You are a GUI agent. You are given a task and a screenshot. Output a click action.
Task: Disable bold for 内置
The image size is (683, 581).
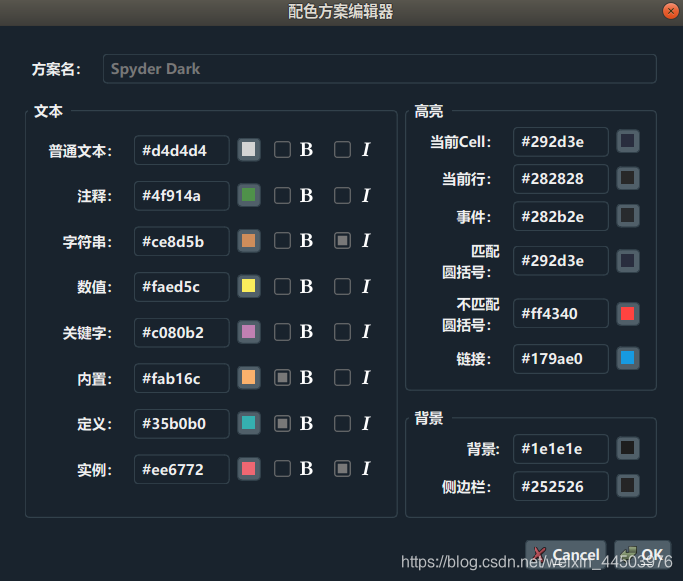point(282,378)
